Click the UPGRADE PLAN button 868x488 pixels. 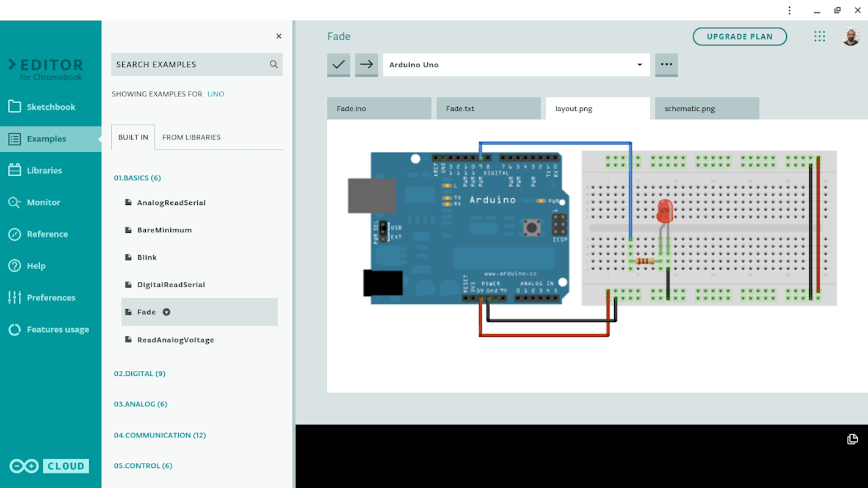(x=739, y=37)
